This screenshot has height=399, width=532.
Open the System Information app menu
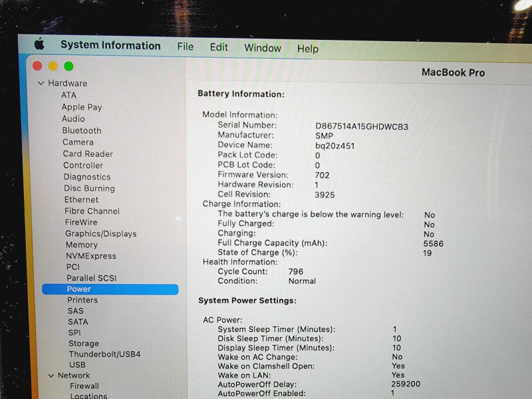tap(110, 45)
